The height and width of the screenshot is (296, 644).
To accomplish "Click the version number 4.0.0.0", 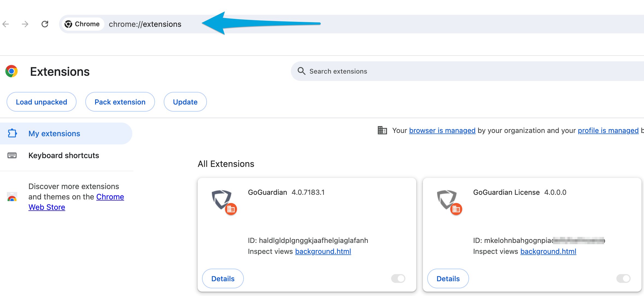I will [555, 192].
